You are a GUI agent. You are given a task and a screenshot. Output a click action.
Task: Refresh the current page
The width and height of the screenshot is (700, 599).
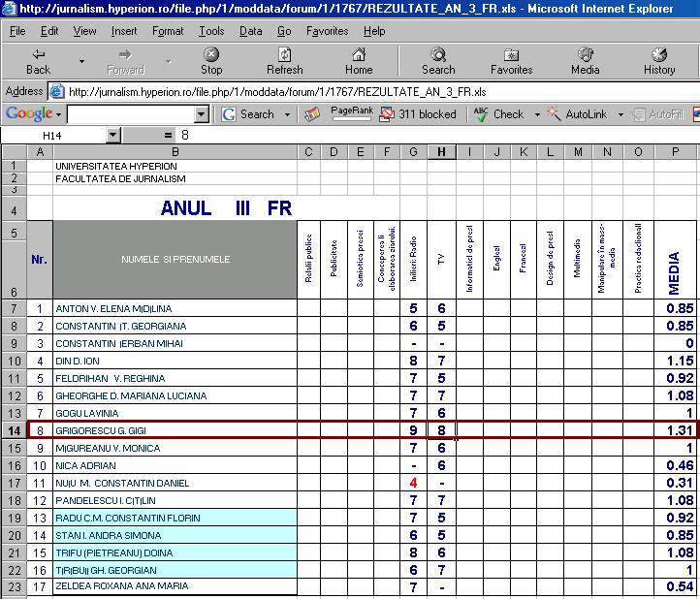284,61
